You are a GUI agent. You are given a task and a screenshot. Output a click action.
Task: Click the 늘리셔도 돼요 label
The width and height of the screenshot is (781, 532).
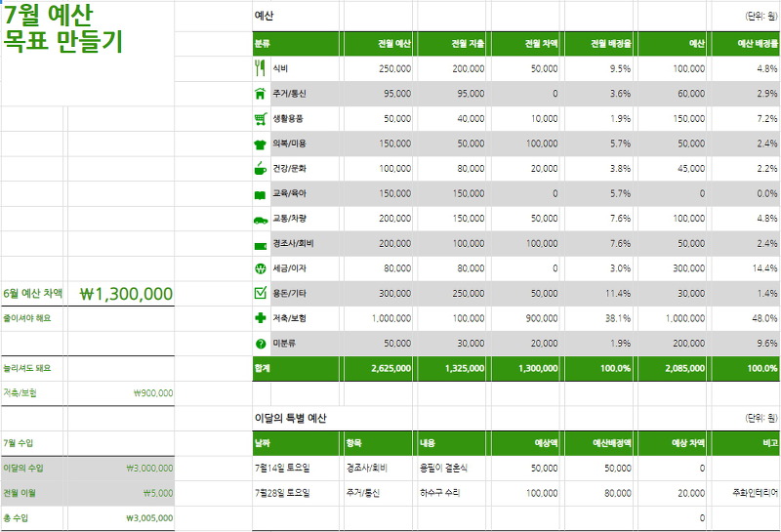[27, 368]
